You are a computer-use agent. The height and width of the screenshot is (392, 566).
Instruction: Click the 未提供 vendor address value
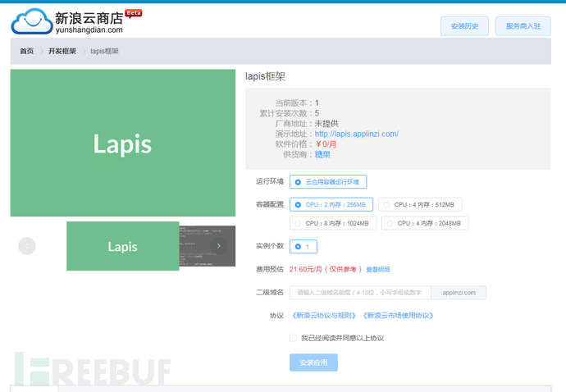pyautogui.click(x=326, y=124)
